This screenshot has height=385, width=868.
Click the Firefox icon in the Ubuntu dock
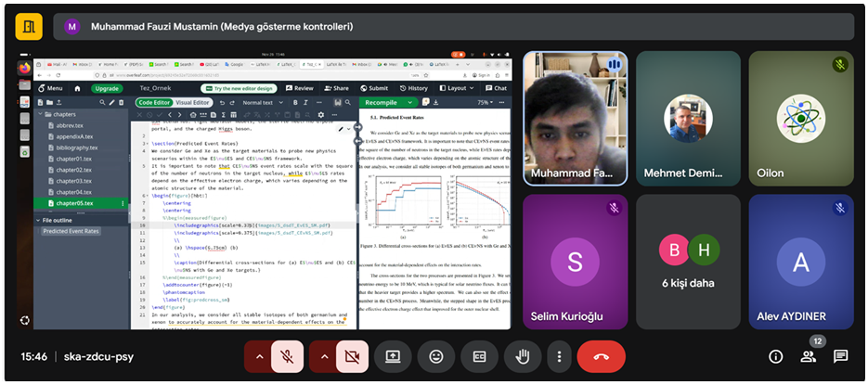(x=24, y=67)
